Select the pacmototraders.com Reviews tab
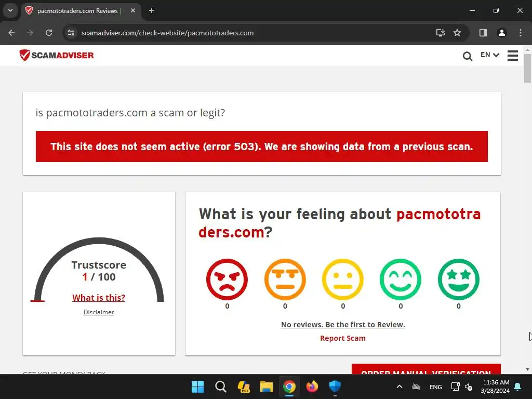The width and height of the screenshot is (532, 399). [80, 11]
